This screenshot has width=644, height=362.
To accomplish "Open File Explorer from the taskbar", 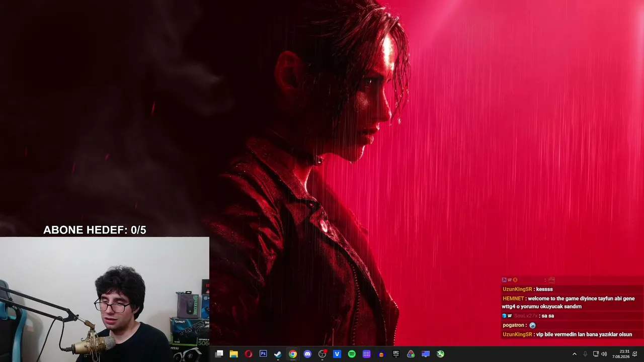I will 233,354.
